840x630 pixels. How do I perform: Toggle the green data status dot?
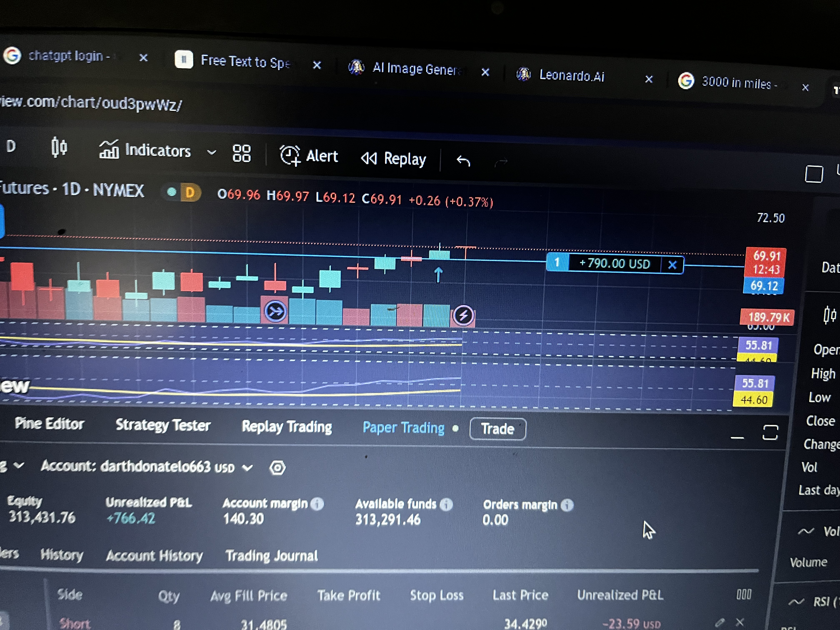[x=172, y=192]
